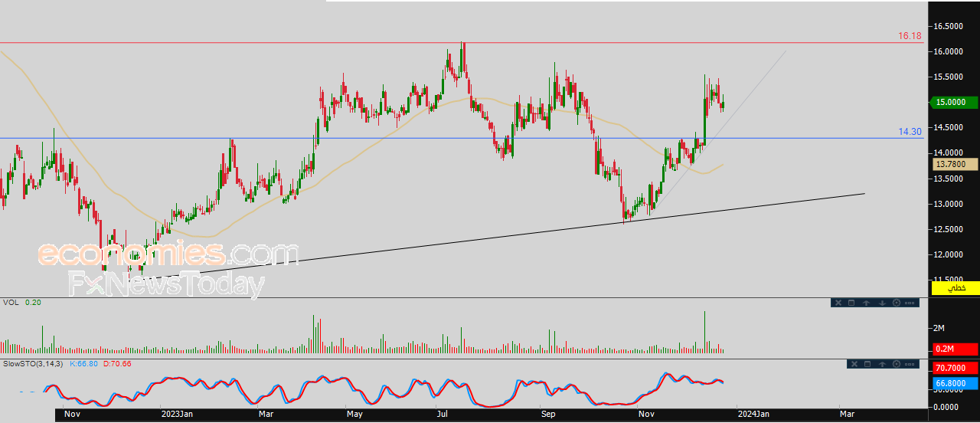Click the 11.5000 price axis label
This screenshot has width=980, height=423.
[x=948, y=280]
